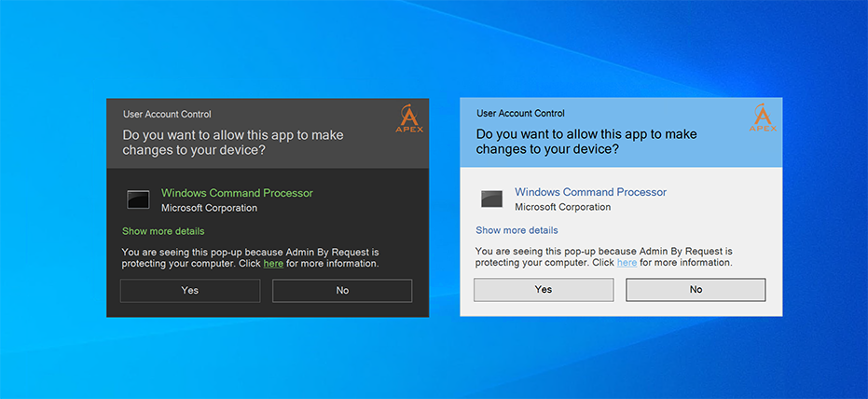Image resolution: width=868 pixels, height=399 pixels.
Task: Click the command prompt icon in light dialog
Action: 491,199
